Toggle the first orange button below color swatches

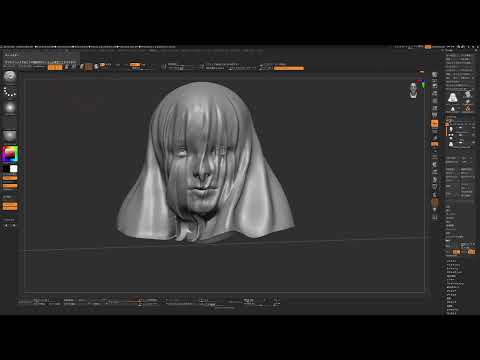(10, 178)
